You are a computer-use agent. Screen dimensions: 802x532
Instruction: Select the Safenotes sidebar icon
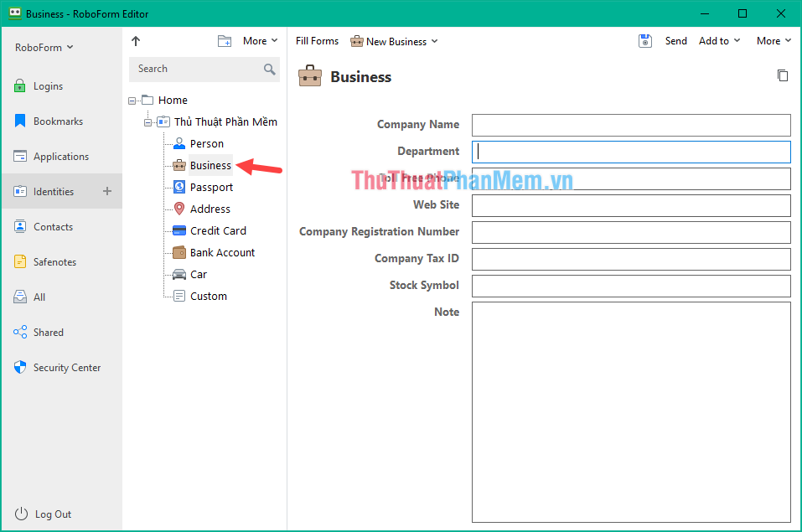pos(18,261)
